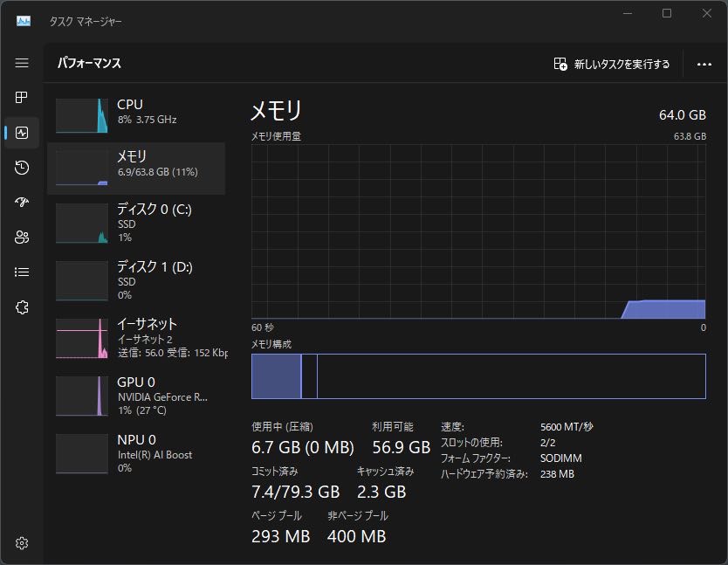Open the hamburger navigation menu
Viewport: 728px width, 565px height.
pos(22,63)
